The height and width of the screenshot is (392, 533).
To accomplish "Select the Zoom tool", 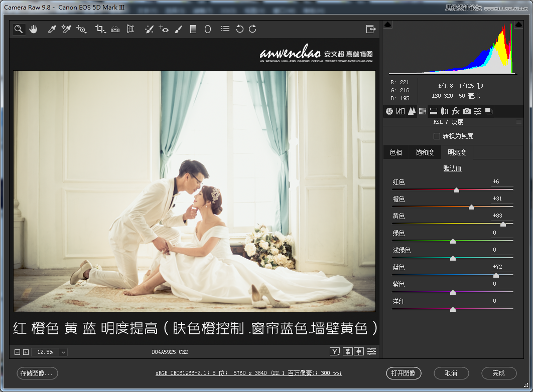I will click(18, 29).
